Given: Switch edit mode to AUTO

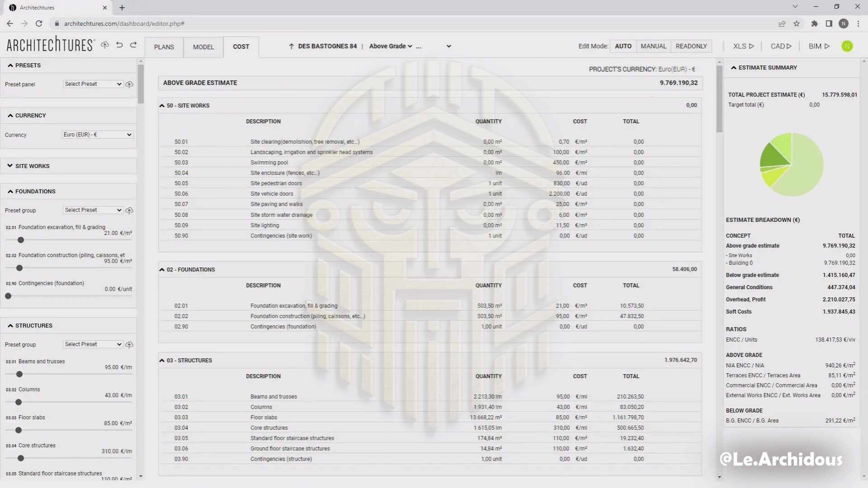Looking at the screenshot, I should point(623,46).
